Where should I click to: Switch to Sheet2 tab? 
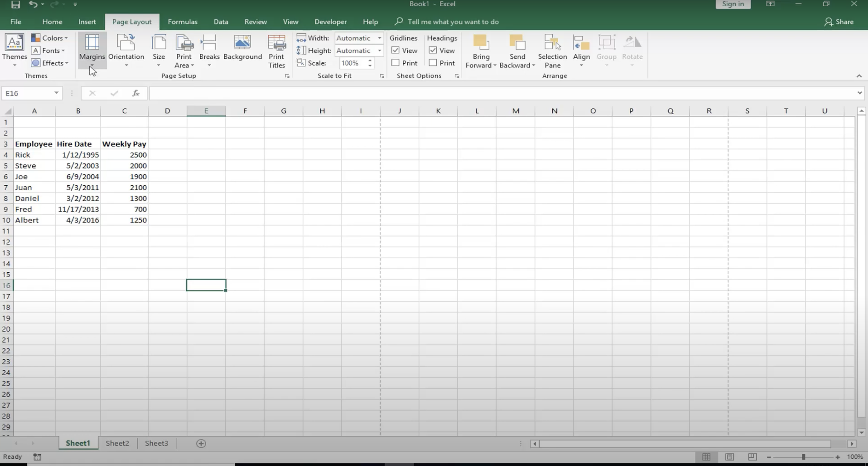tap(117, 443)
